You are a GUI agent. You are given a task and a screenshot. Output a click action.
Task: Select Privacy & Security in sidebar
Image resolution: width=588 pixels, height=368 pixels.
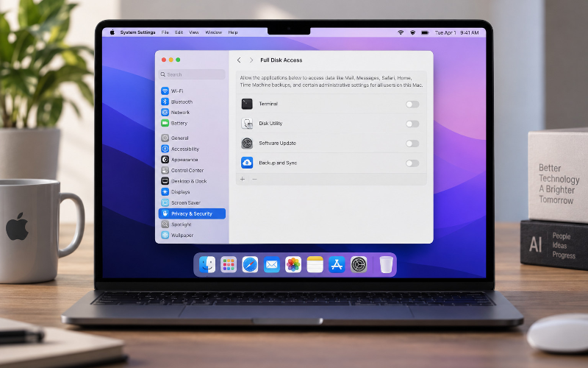pyautogui.click(x=192, y=213)
